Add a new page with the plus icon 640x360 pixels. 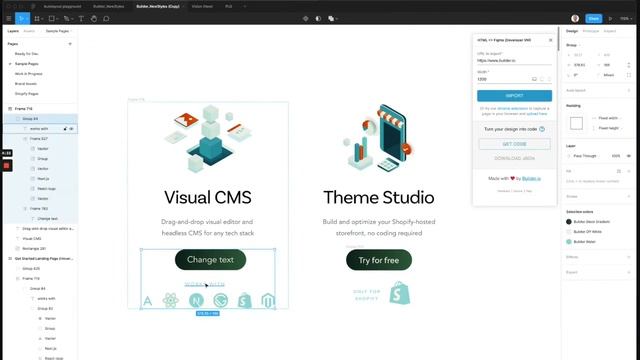70,44
